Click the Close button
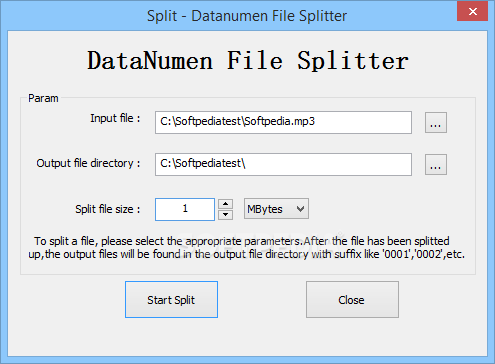The image size is (495, 364). [352, 299]
